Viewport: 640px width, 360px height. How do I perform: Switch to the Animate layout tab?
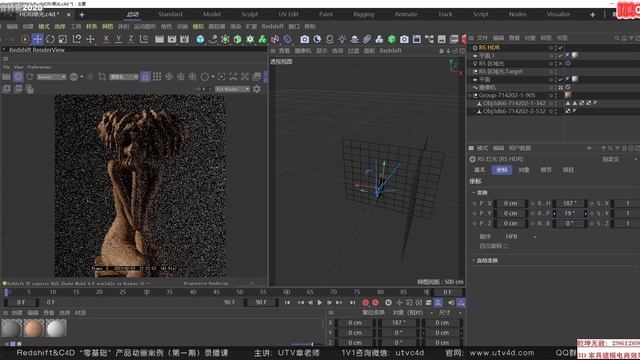click(x=406, y=14)
